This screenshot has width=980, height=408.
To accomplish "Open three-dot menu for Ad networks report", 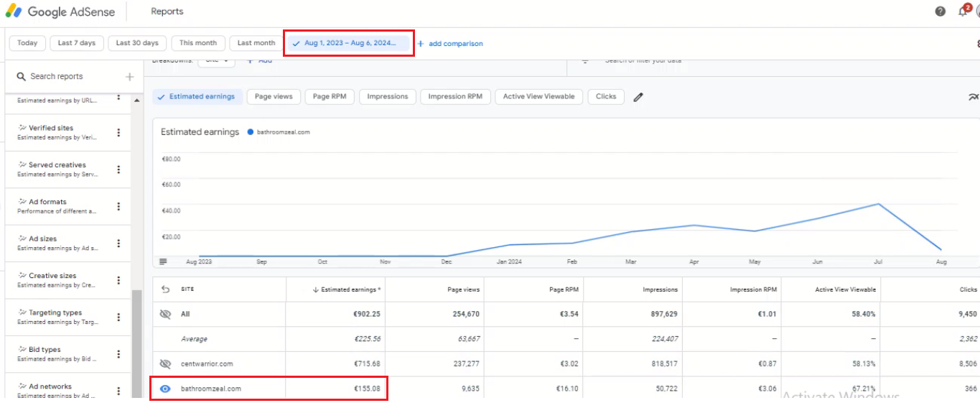I will click(118, 391).
